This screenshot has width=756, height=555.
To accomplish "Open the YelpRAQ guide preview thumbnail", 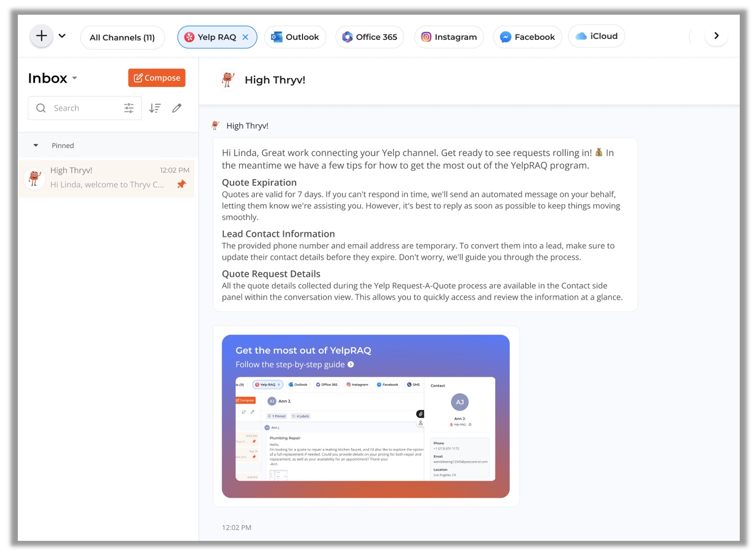I will [365, 429].
